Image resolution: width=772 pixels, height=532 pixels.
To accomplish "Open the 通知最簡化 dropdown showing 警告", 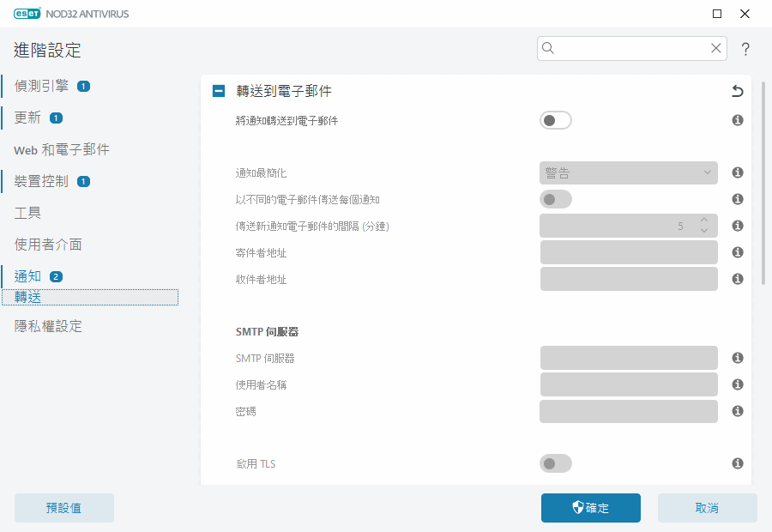I will click(629, 172).
